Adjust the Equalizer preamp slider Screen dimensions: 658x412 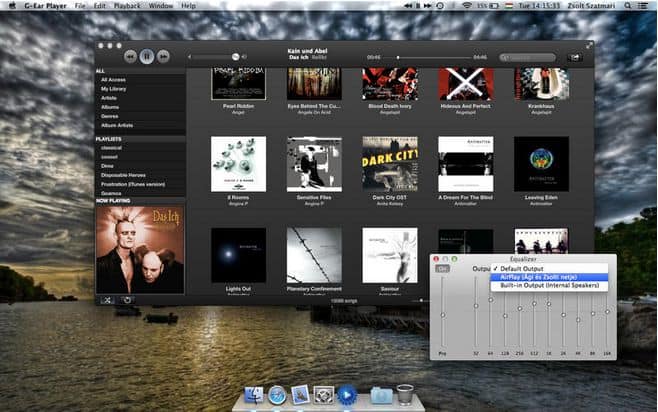[x=443, y=315]
